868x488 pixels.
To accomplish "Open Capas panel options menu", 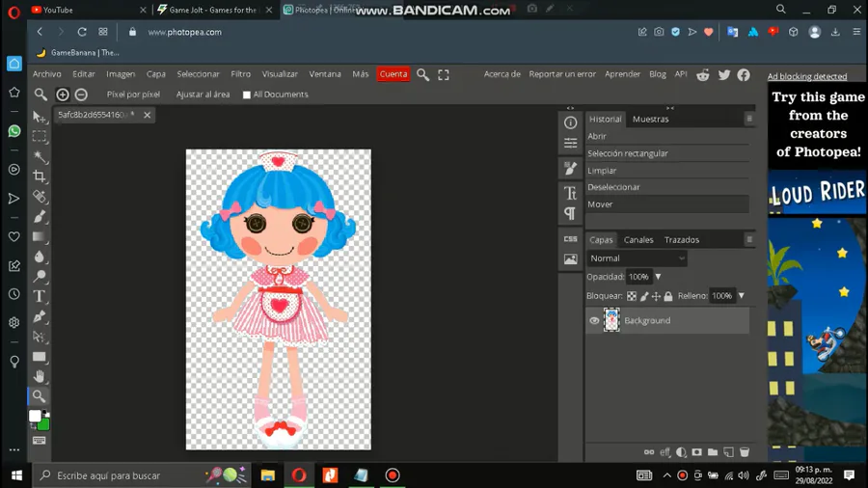I will point(749,239).
